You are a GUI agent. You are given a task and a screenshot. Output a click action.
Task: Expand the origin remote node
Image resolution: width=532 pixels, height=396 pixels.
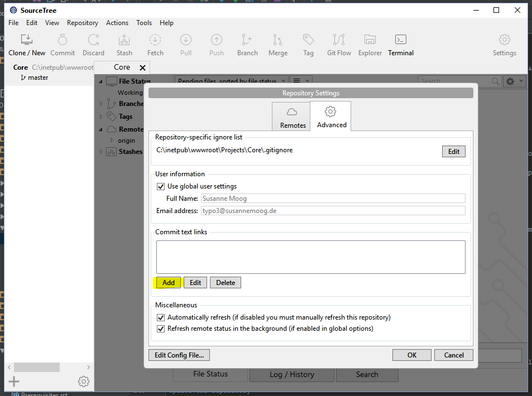(112, 140)
